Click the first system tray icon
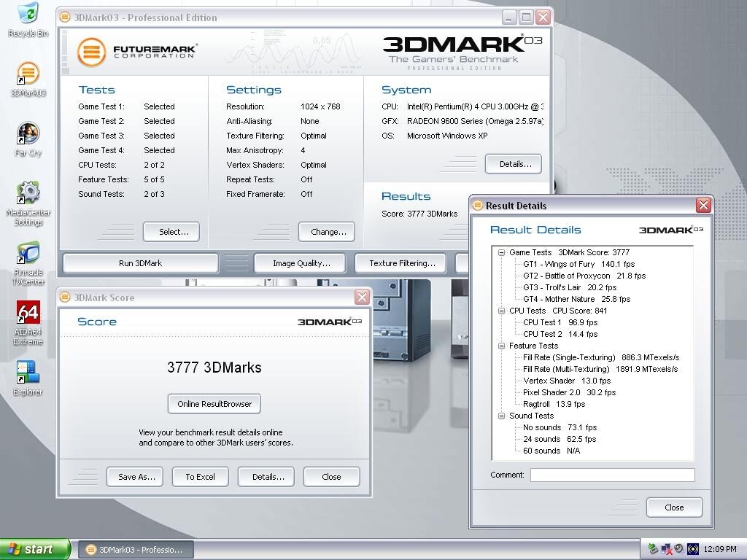Viewport: 747px width, 560px height. (653, 549)
